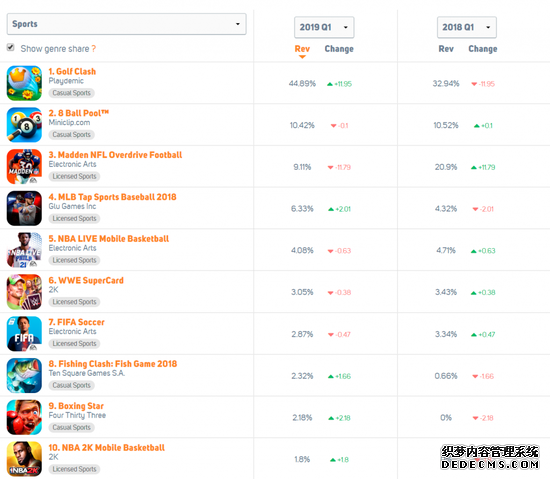Viewport: 550px width, 479px height.
Task: Select the Boxing Star app icon
Action: tap(24, 417)
